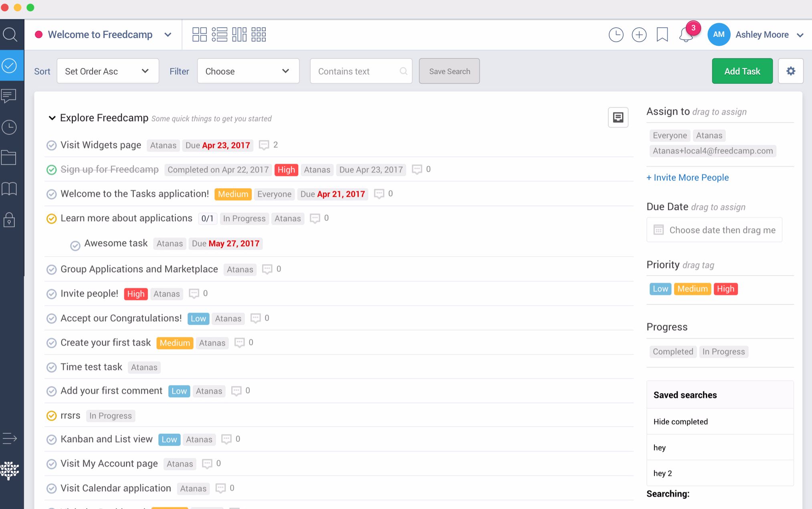Viewport: 812px width, 509px height.
Task: Open the Time tracking app in the sidebar
Action: point(9,127)
